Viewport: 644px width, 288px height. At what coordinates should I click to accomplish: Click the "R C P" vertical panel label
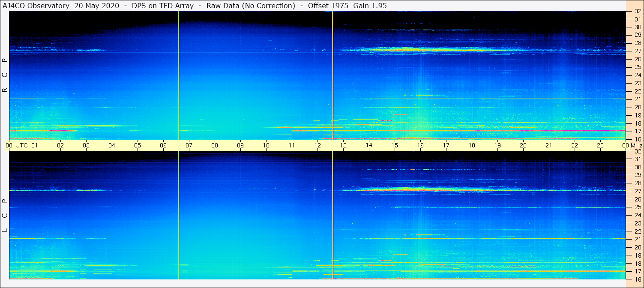(x=5, y=75)
